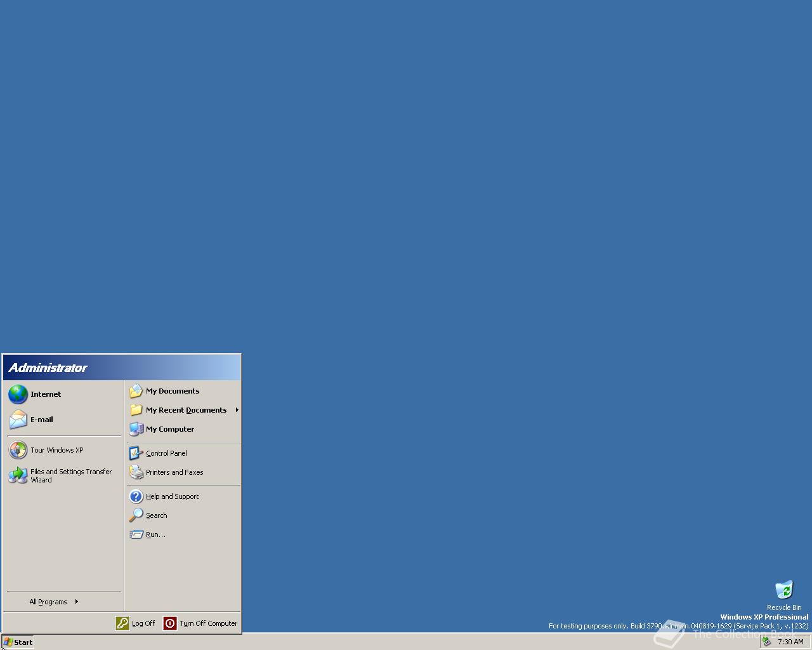
Task: Click the Recycle Bin label text
Action: point(784,607)
